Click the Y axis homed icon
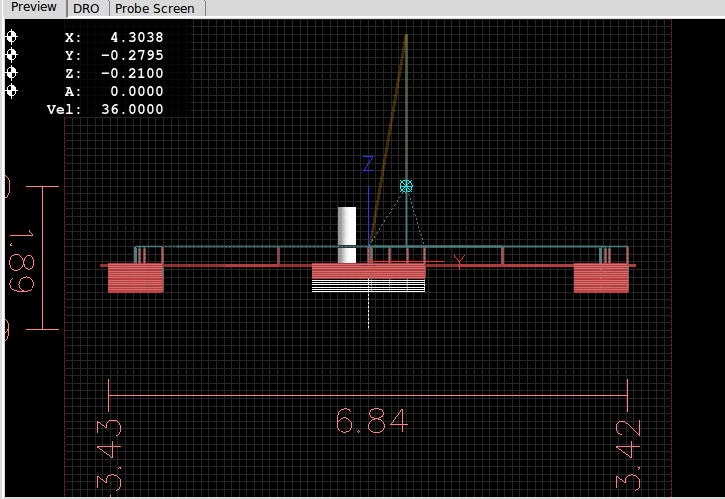The width and height of the screenshot is (725, 499). coord(12,55)
